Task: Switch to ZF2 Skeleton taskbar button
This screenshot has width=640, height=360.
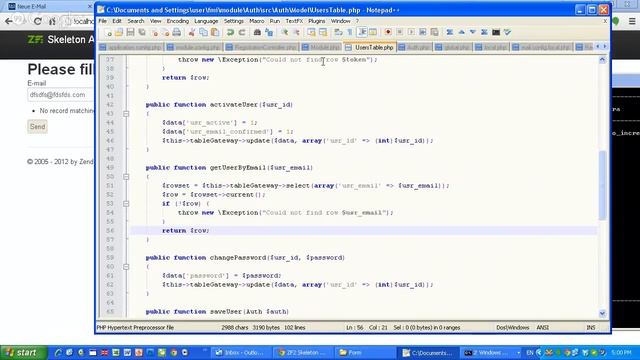Action: pyautogui.click(x=303, y=353)
